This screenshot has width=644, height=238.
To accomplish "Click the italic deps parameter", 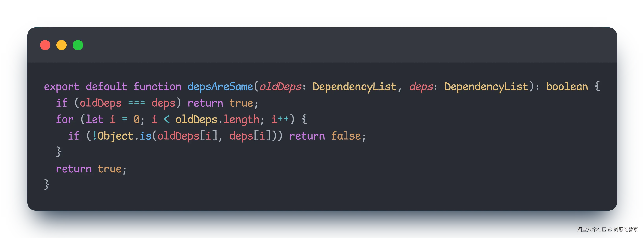I will tap(421, 87).
